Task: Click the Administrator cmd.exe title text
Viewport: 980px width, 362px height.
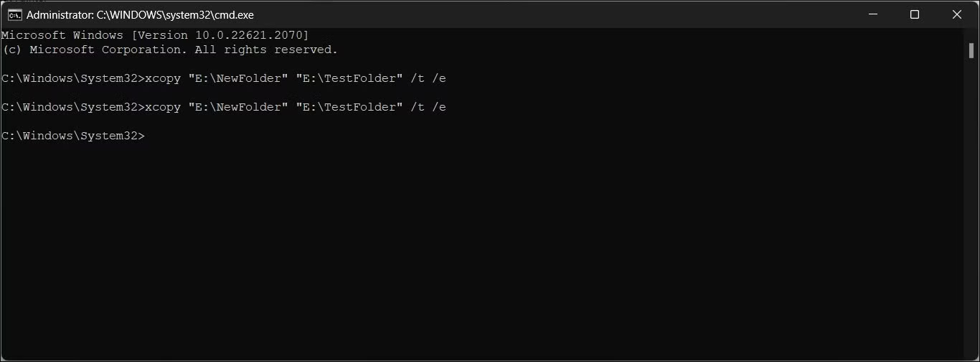Action: [140, 14]
